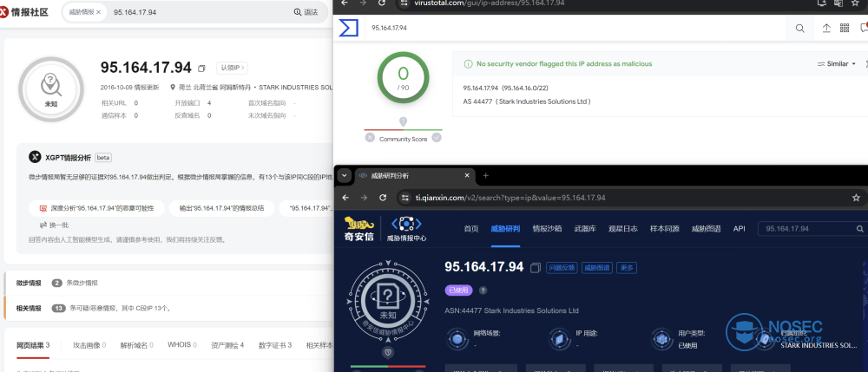
Task: Click the help icon next to 已使用
Action: tap(483, 290)
